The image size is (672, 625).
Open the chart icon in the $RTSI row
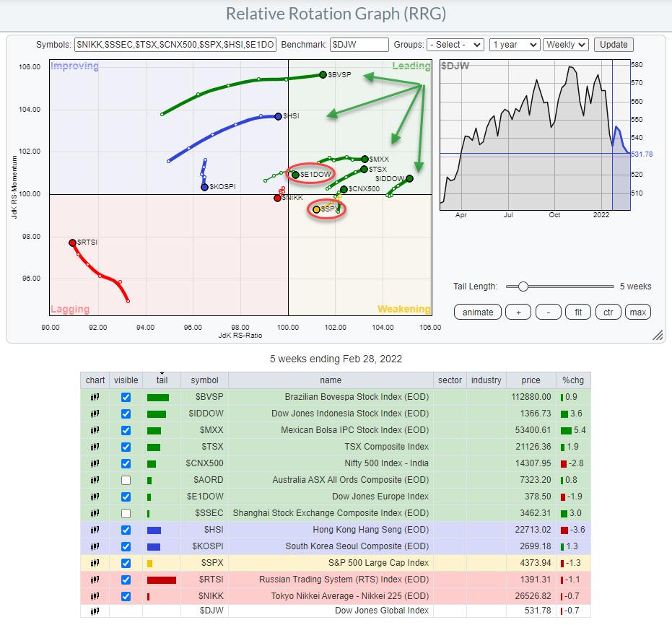coord(95,580)
